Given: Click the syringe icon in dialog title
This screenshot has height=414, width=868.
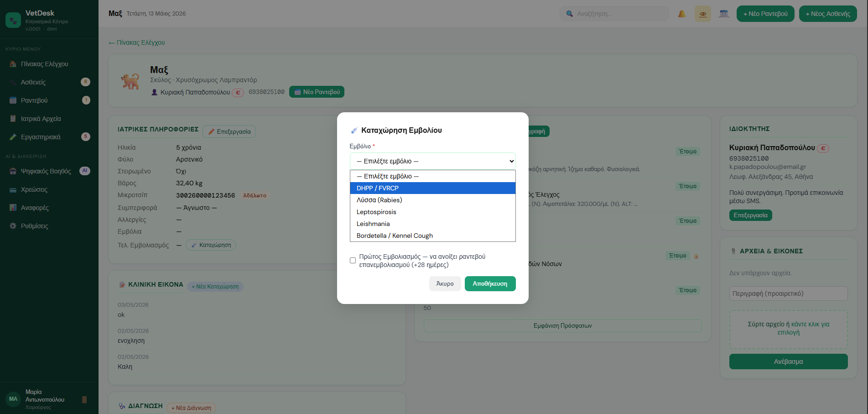Looking at the screenshot, I should (x=354, y=131).
